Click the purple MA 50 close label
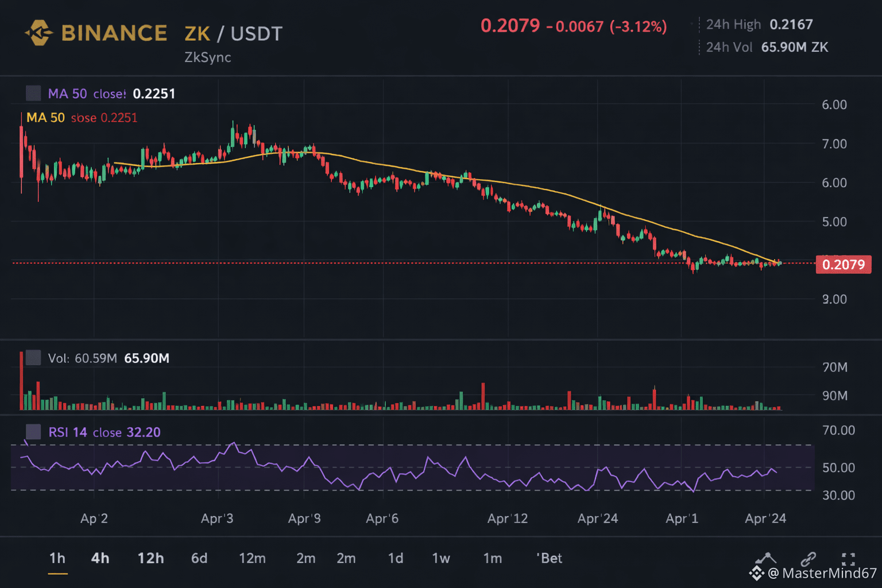The height and width of the screenshot is (588, 882). click(87, 94)
